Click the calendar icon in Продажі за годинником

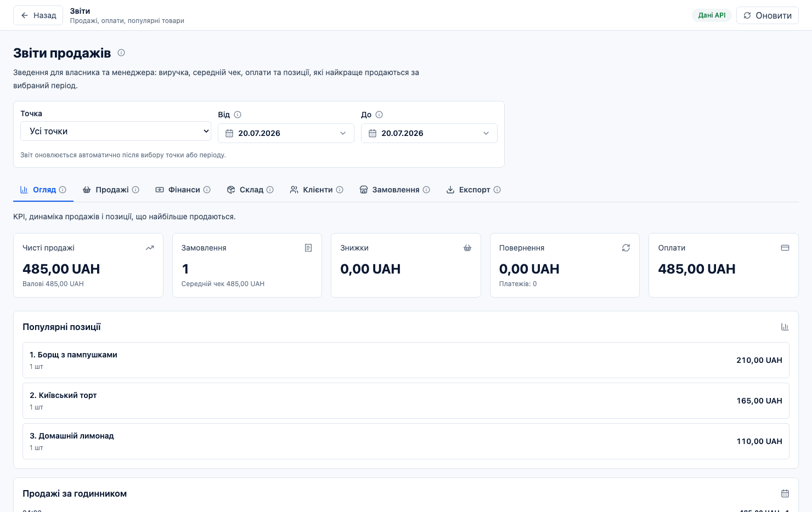pos(785,493)
